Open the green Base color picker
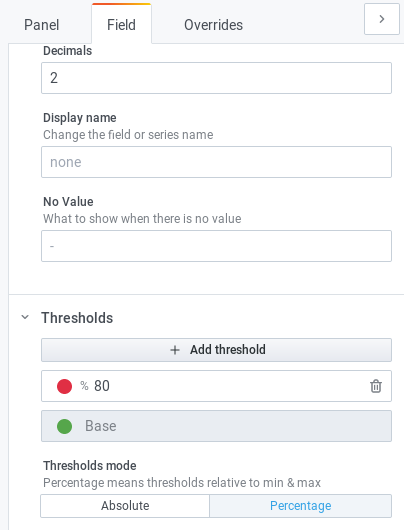This screenshot has height=530, width=404. [x=64, y=426]
